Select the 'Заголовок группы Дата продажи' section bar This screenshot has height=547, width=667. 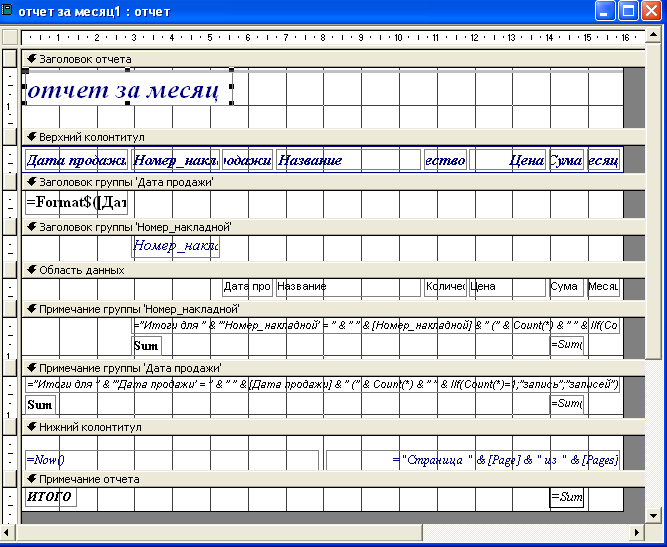coord(334,182)
